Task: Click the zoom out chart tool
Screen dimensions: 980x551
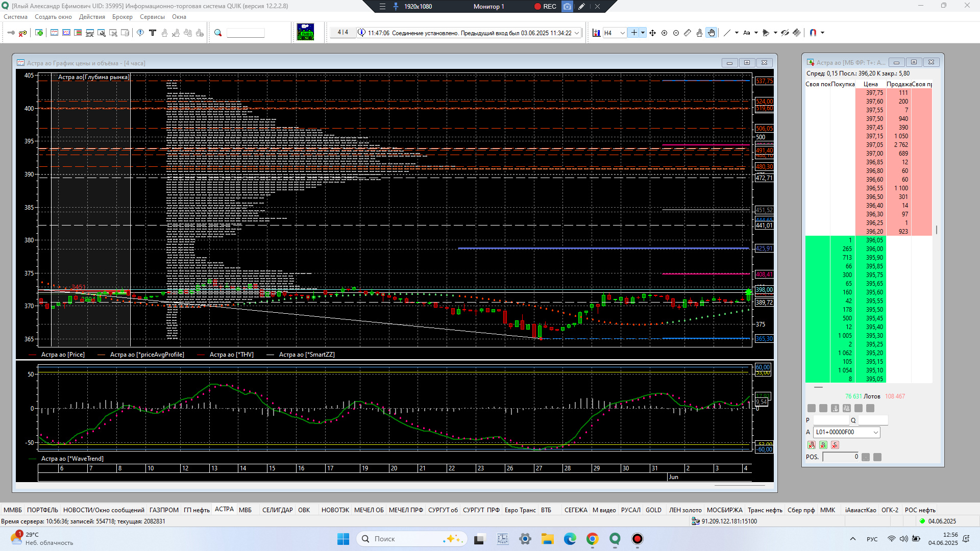Action: click(x=676, y=33)
